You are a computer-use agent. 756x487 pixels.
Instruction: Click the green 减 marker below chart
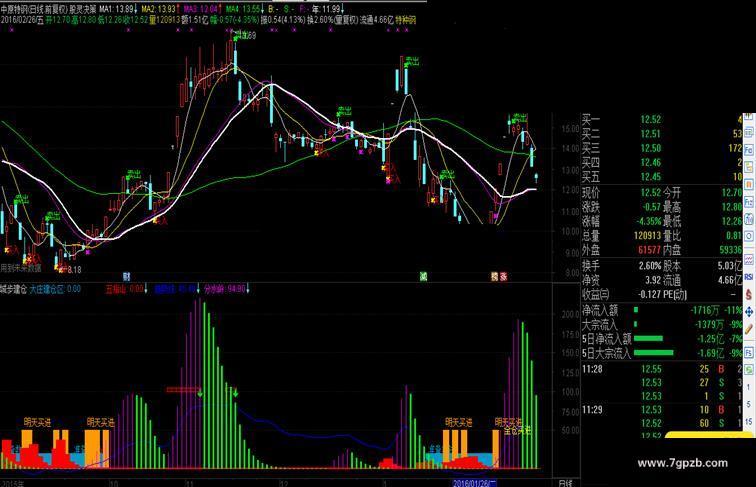point(423,276)
